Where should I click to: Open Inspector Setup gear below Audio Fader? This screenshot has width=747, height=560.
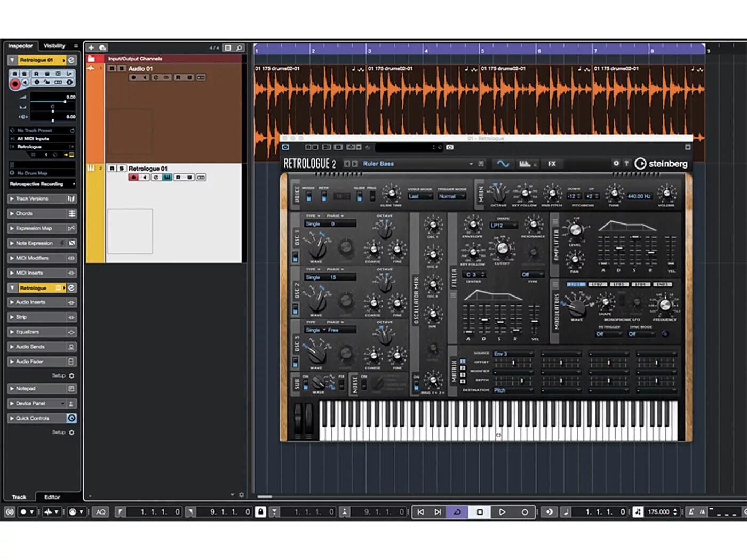(x=71, y=376)
